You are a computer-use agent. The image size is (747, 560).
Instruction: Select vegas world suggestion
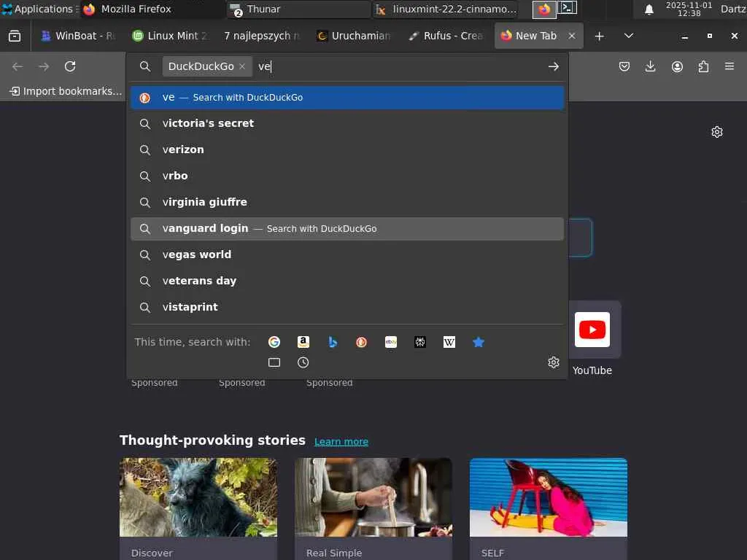coord(347,254)
